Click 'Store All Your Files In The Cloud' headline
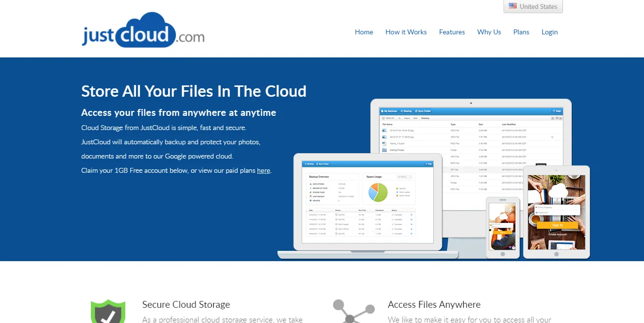Image resolution: width=644 pixels, height=323 pixels. pos(194,91)
